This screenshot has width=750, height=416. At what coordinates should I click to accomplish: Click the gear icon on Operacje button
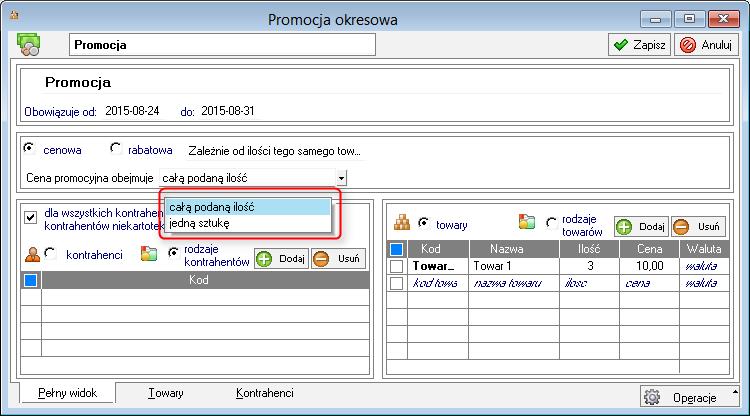652,397
